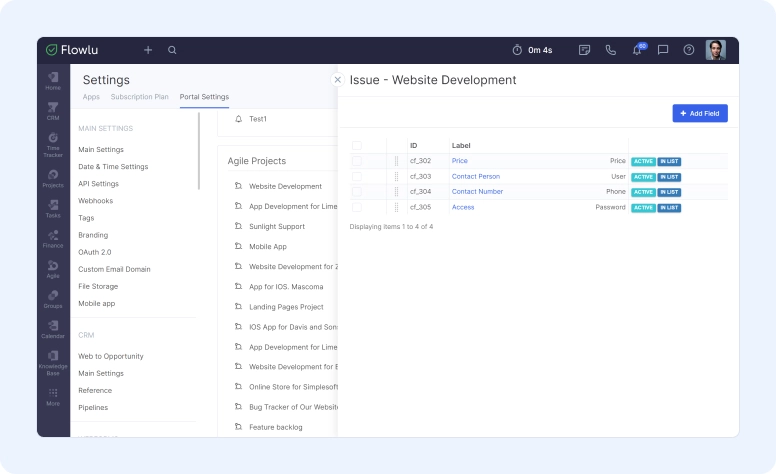This screenshot has width=776, height=474.
Task: Open the plus quick-create menu
Action: (148, 50)
